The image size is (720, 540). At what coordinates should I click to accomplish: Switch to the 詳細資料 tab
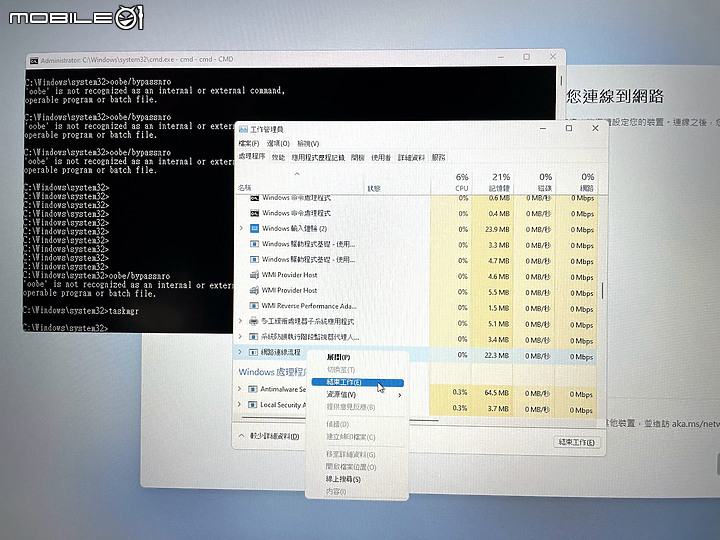point(411,158)
